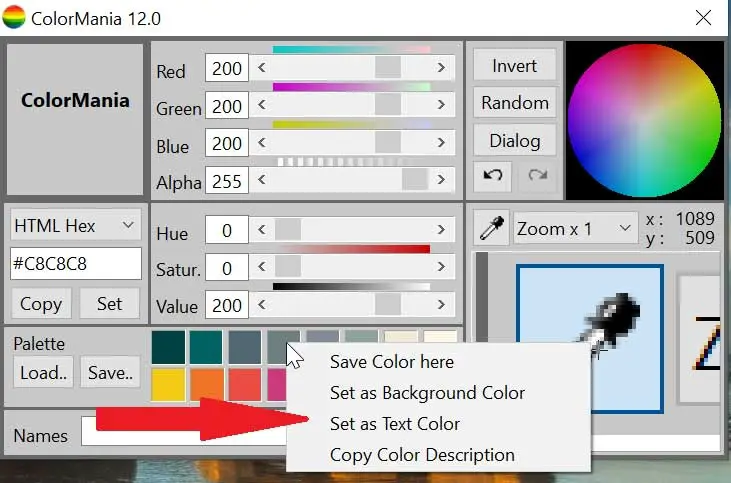731x483 pixels.
Task: Click the Alpha slider right arrow
Action: (x=441, y=181)
